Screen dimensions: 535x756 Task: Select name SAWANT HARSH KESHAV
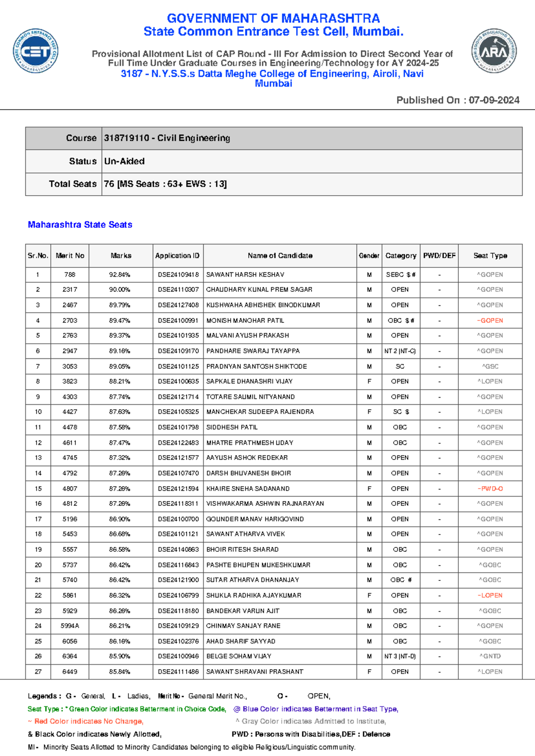(245, 275)
